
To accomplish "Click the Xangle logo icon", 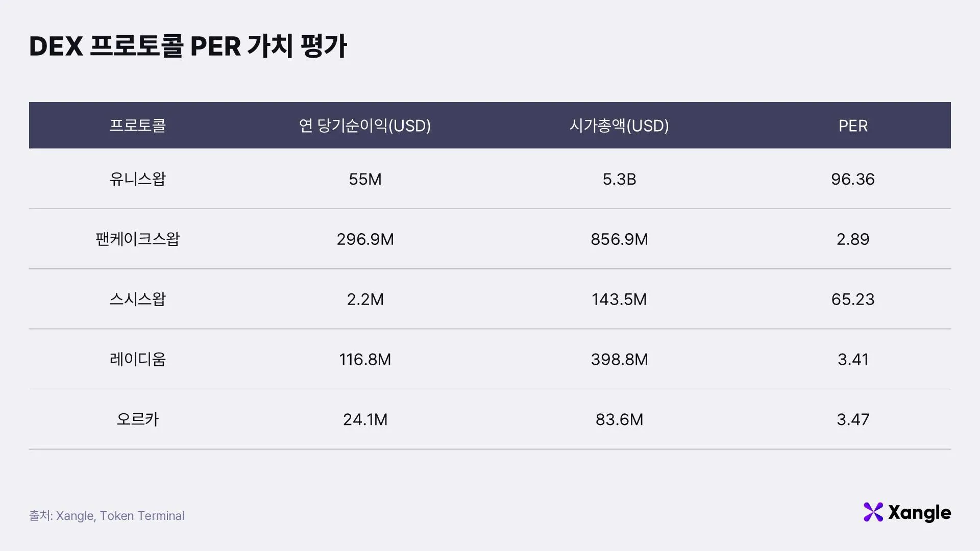I will 873,512.
